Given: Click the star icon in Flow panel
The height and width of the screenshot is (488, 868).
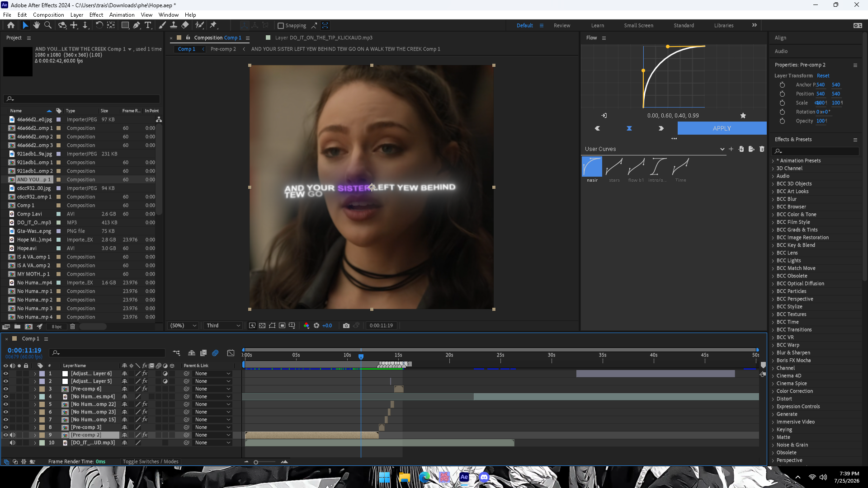Looking at the screenshot, I should pyautogui.click(x=743, y=116).
